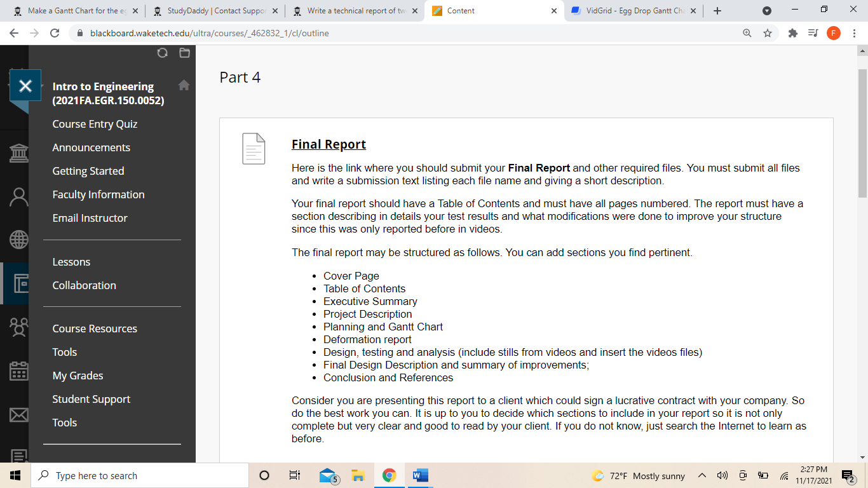Open the Messages envelope icon

coord(18,414)
